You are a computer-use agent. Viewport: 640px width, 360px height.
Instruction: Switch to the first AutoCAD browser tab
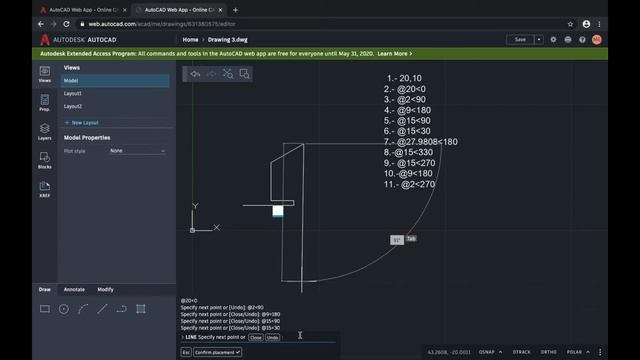click(x=82, y=10)
